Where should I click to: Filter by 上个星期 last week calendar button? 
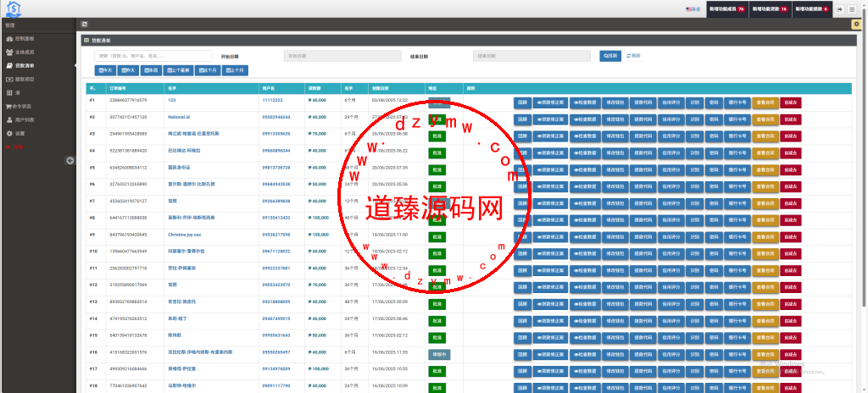[x=180, y=70]
